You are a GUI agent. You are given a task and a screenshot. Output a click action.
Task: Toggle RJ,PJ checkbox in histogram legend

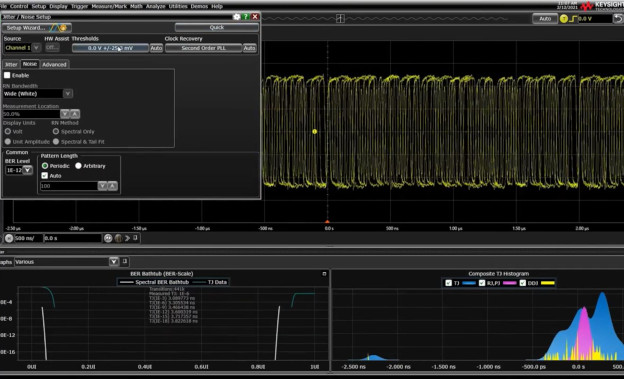click(482, 283)
